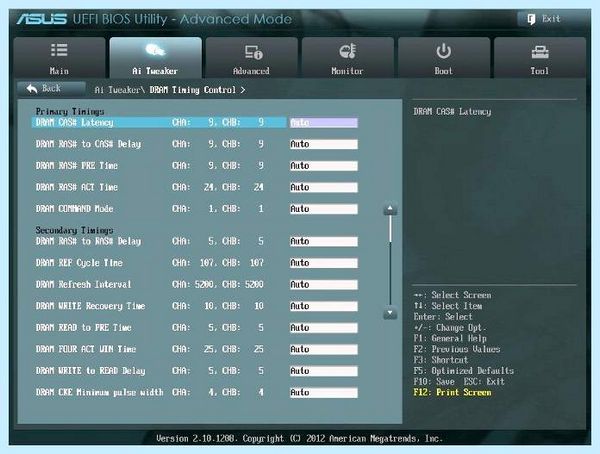Open DRAM WRITE Recovery Time Auto field
The image size is (600, 454).
pyautogui.click(x=324, y=306)
